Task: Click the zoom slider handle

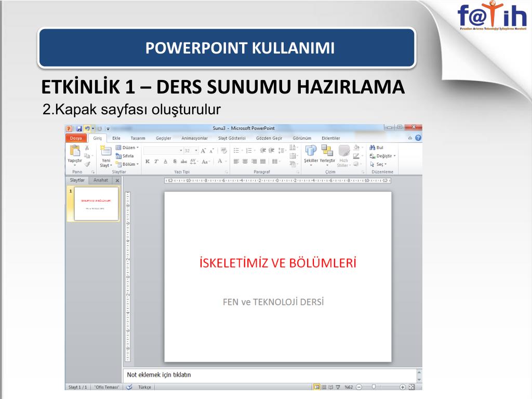Action: pos(374,387)
